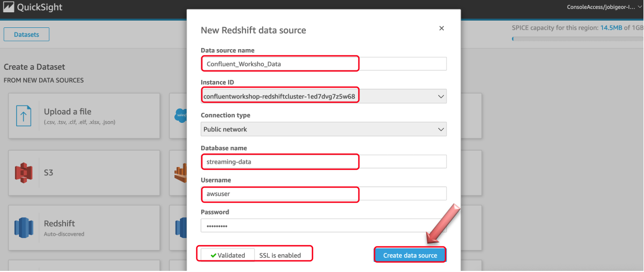Open the Datasets button

pyautogui.click(x=26, y=35)
